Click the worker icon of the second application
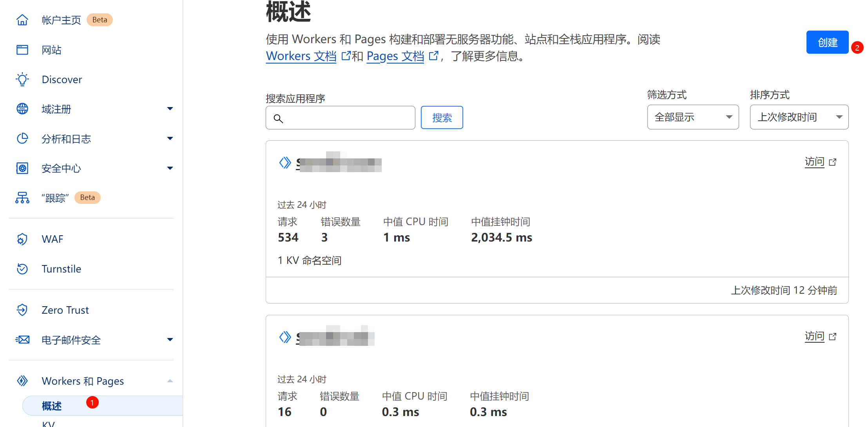The height and width of the screenshot is (427, 868). (285, 337)
